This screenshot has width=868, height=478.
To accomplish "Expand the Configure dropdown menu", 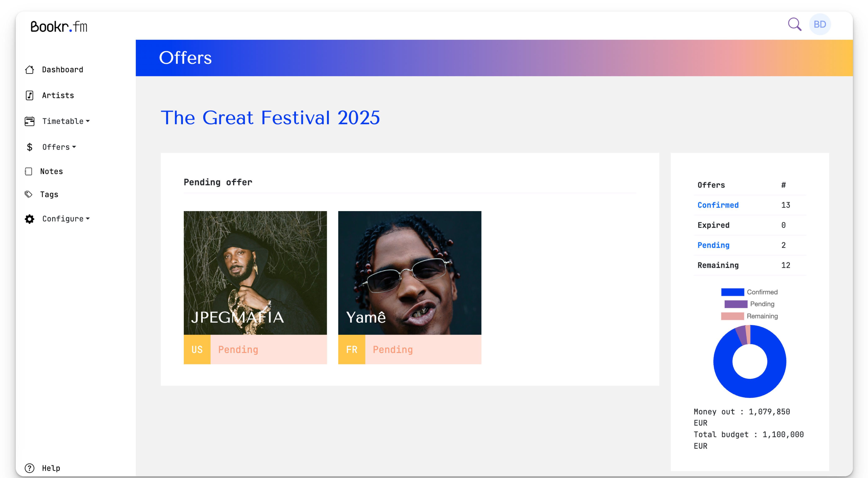I will click(66, 219).
